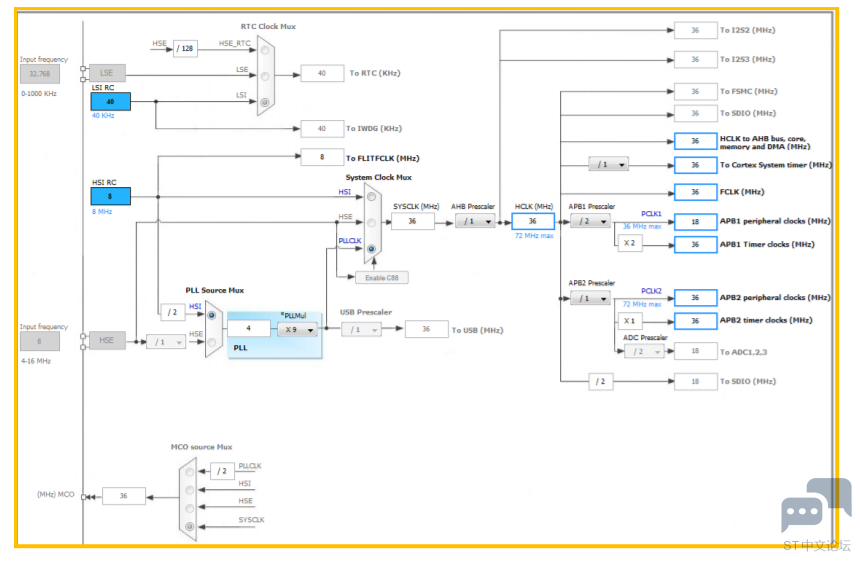Click the MCO output value field
The width and height of the screenshot is (860, 561).
pyautogui.click(x=124, y=496)
